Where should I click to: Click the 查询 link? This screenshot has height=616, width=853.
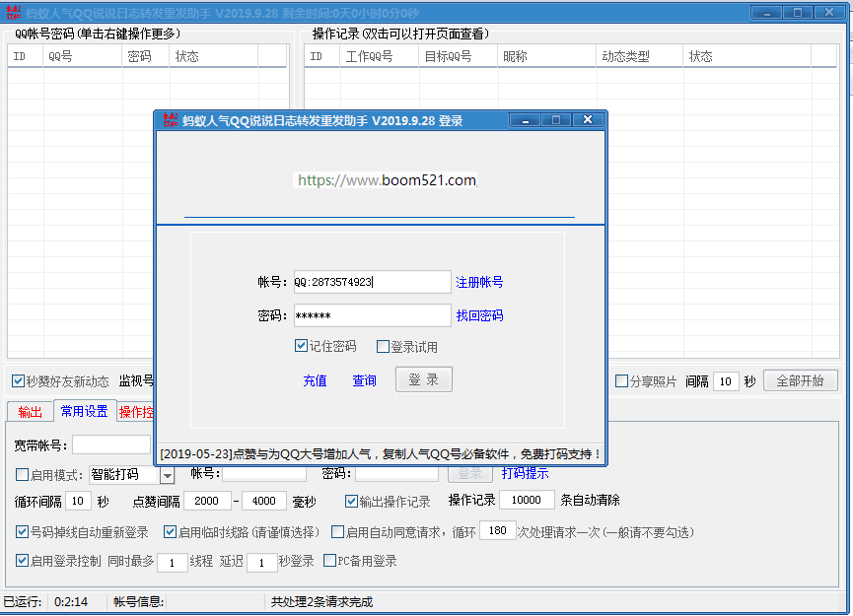[x=365, y=380]
